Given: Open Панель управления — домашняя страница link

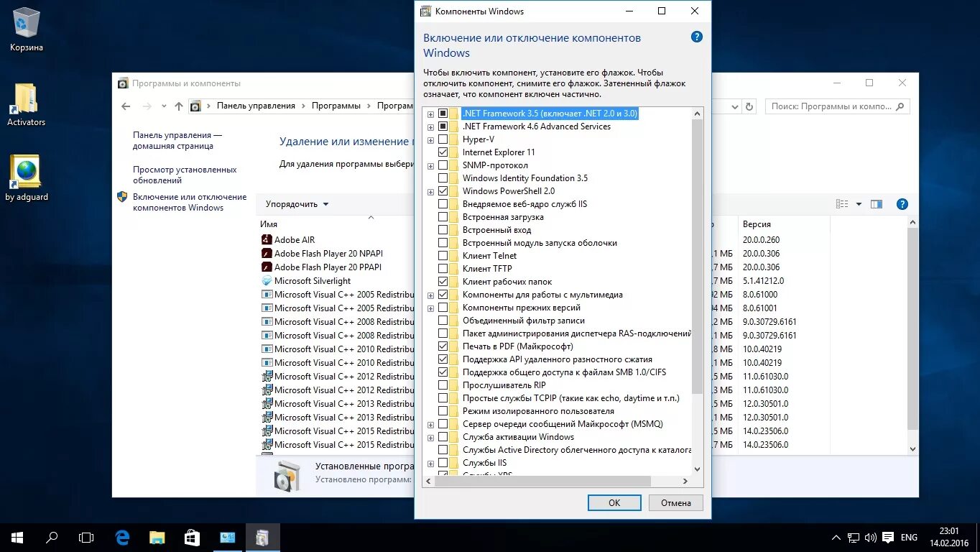Looking at the screenshot, I should point(177,140).
